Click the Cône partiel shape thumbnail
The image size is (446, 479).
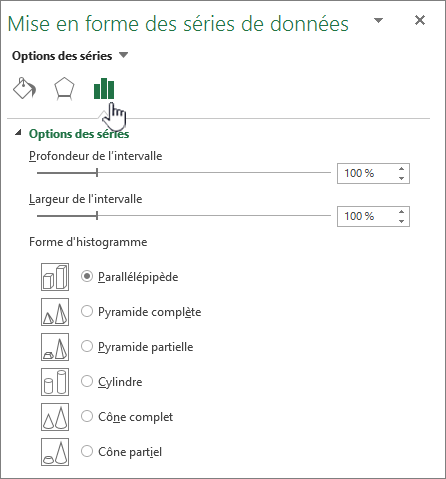pos(55,452)
